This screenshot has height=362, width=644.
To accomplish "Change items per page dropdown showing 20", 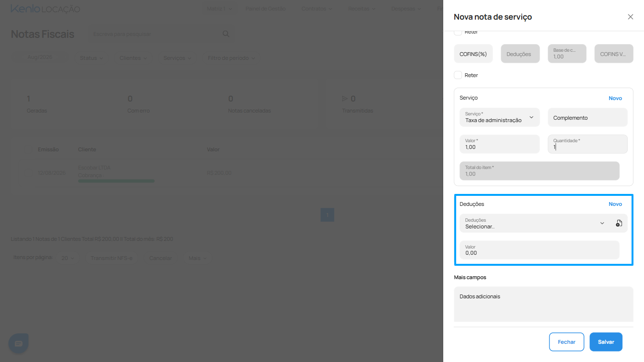I will coord(69,258).
